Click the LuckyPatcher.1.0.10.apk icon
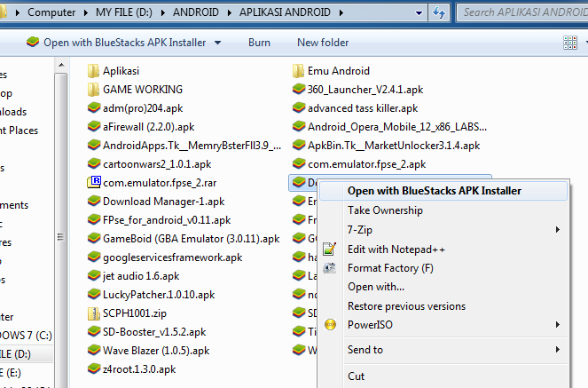The height and width of the screenshot is (388, 588). 94,294
